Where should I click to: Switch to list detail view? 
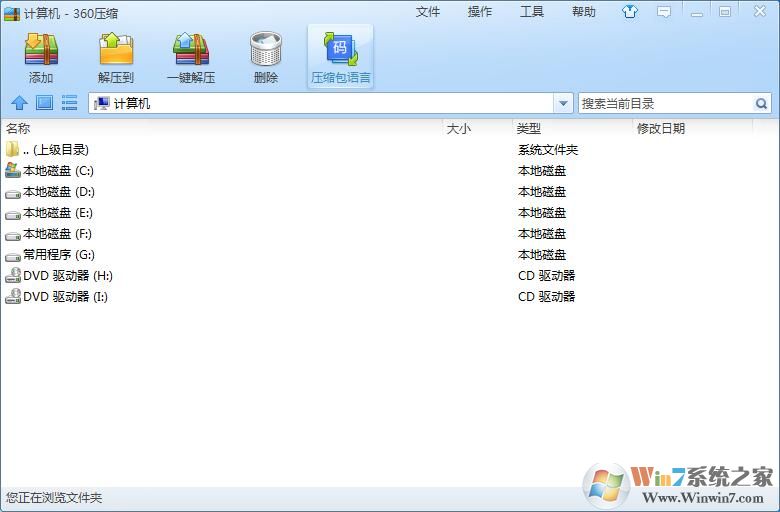(69, 103)
